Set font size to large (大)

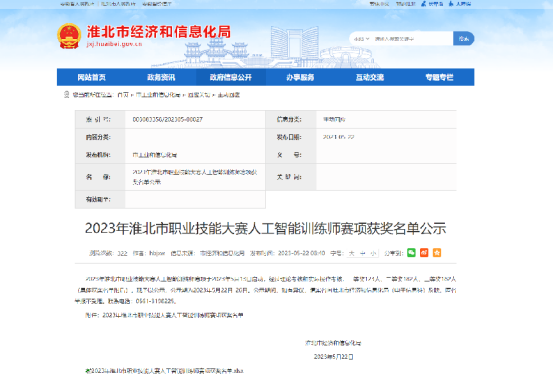tap(352, 253)
